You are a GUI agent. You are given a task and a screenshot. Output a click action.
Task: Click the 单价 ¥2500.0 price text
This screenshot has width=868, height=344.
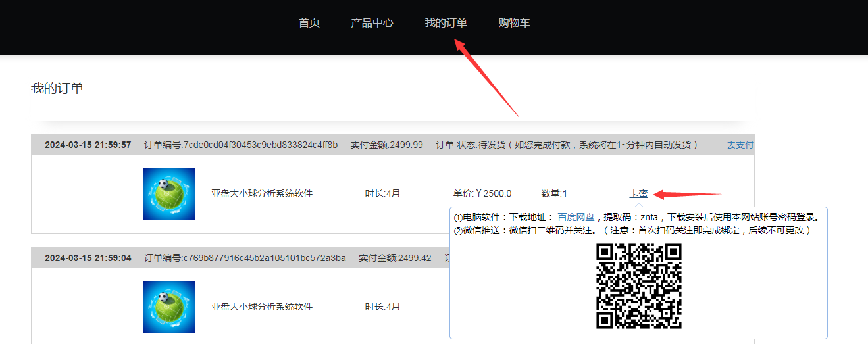tap(482, 193)
